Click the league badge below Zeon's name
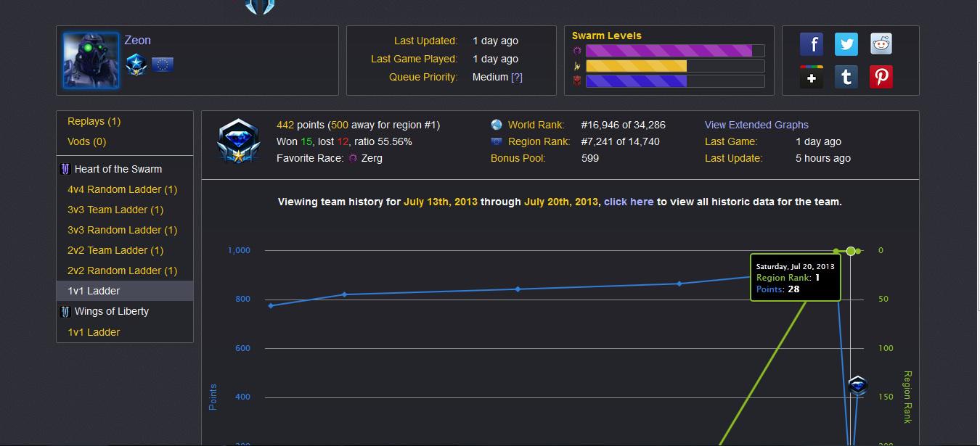Screen dimensions: 980x446 point(136,65)
